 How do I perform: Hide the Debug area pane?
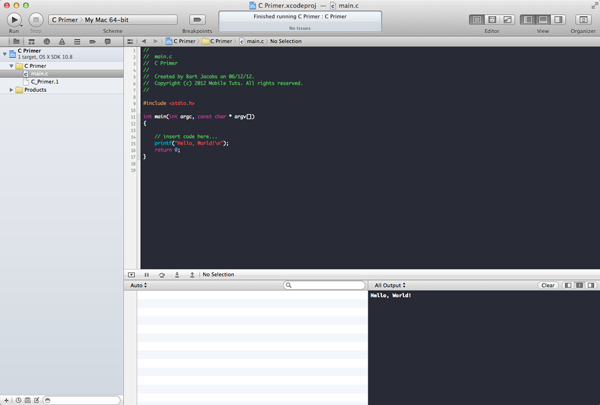(x=543, y=20)
